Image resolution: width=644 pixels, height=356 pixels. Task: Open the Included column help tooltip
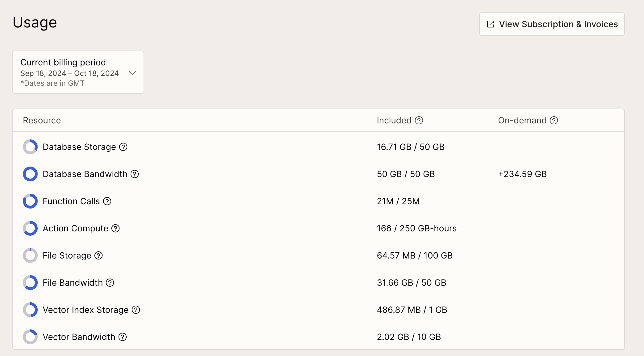(x=419, y=120)
